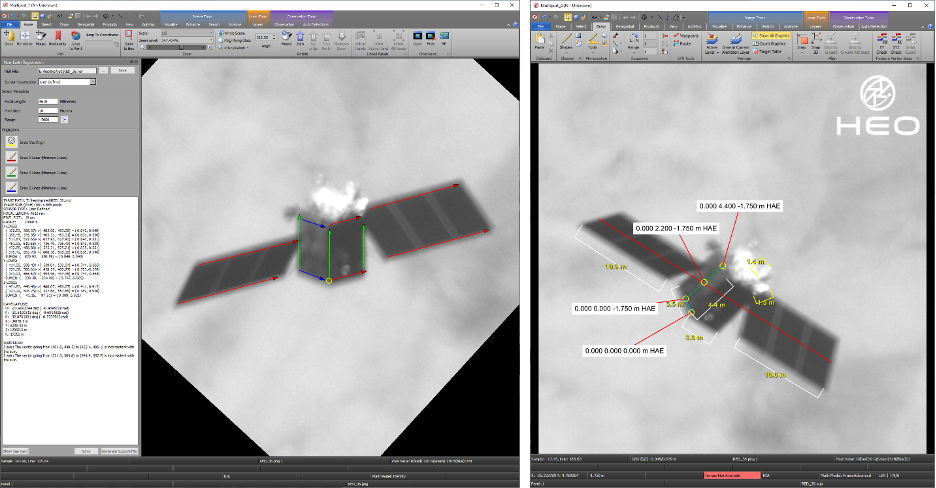Open the Home tab in right window
Screen dimensions: 936x488
(561, 26)
